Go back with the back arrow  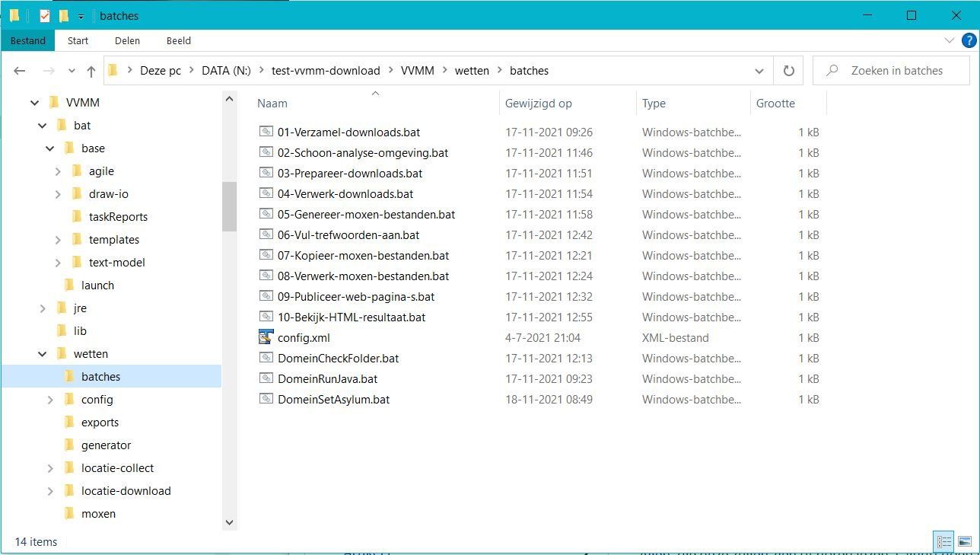20,71
